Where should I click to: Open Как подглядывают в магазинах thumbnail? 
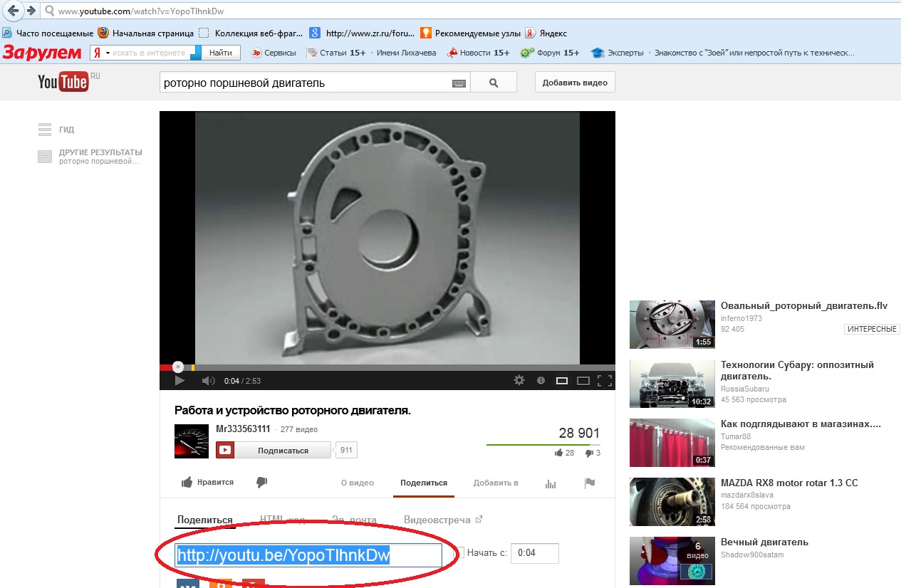click(672, 442)
